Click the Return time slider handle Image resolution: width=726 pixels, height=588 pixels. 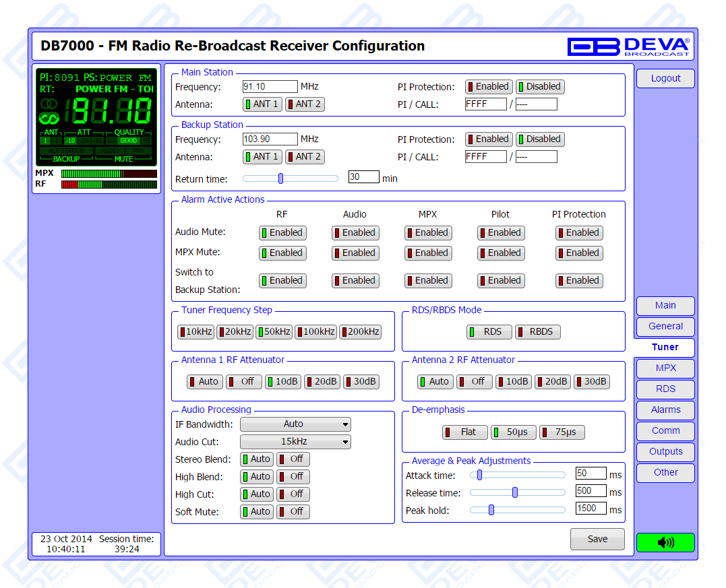tap(280, 178)
